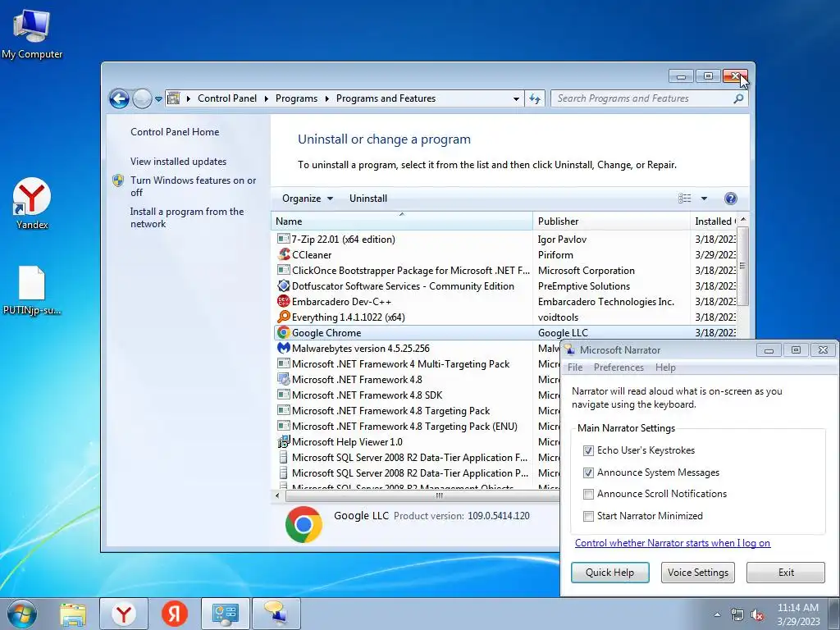Viewport: 840px width, 630px height.
Task: Click the Refresh button by address bar
Action: (x=535, y=98)
